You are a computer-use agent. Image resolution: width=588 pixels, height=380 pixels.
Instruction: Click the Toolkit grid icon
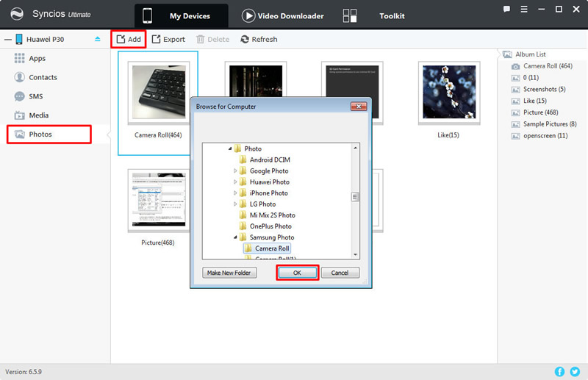350,15
